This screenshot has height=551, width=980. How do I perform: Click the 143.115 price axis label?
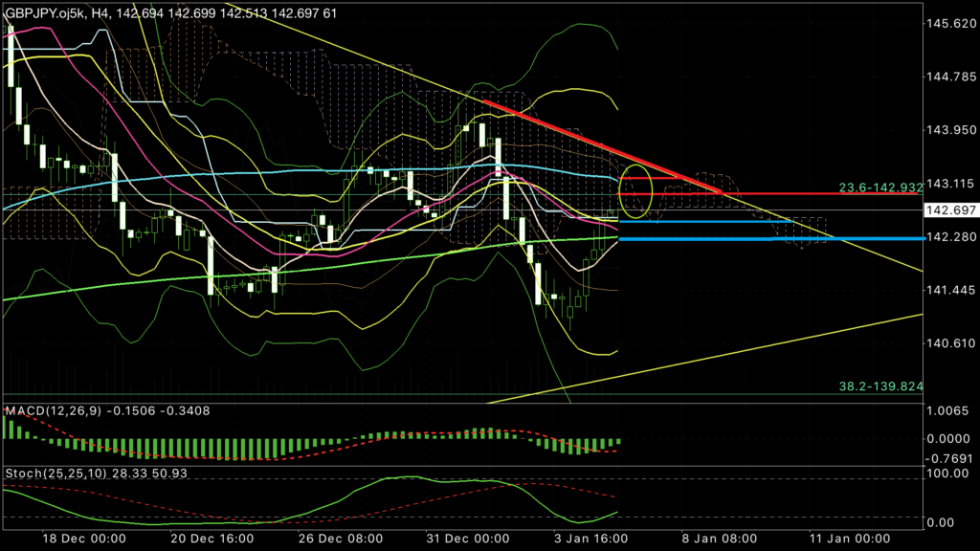tap(951, 184)
